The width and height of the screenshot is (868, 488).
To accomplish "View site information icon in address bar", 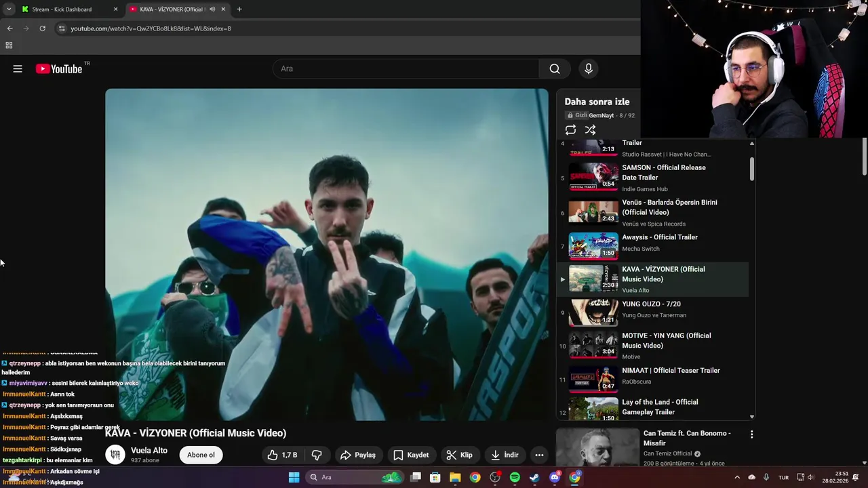I will [x=62, y=28].
